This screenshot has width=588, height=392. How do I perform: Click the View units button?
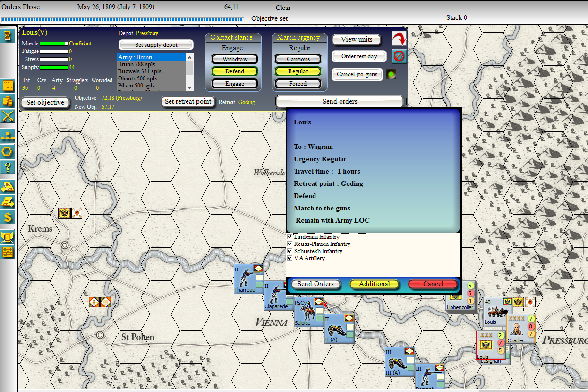pos(357,39)
